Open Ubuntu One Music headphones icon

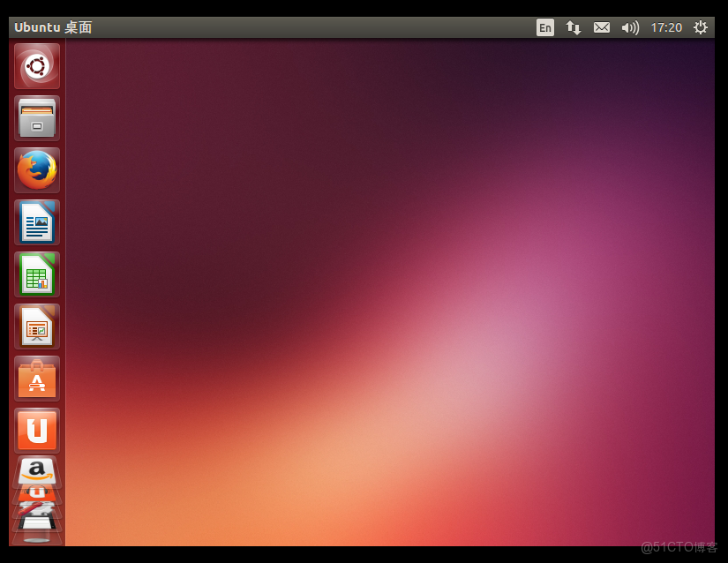pos(37,494)
